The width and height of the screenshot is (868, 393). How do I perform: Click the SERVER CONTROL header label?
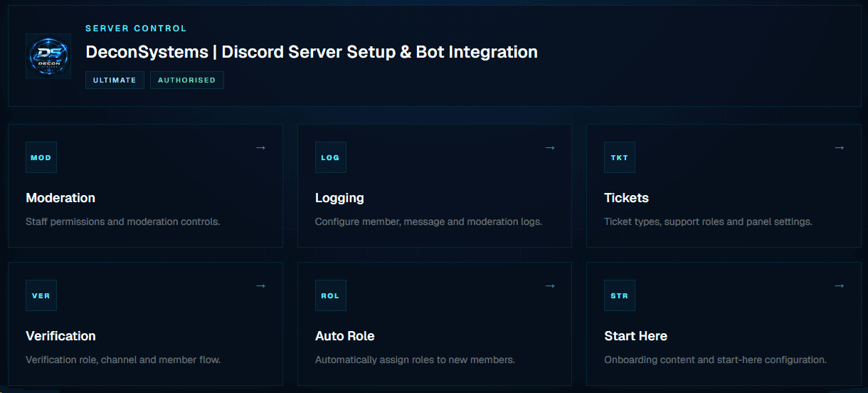pyautogui.click(x=136, y=28)
